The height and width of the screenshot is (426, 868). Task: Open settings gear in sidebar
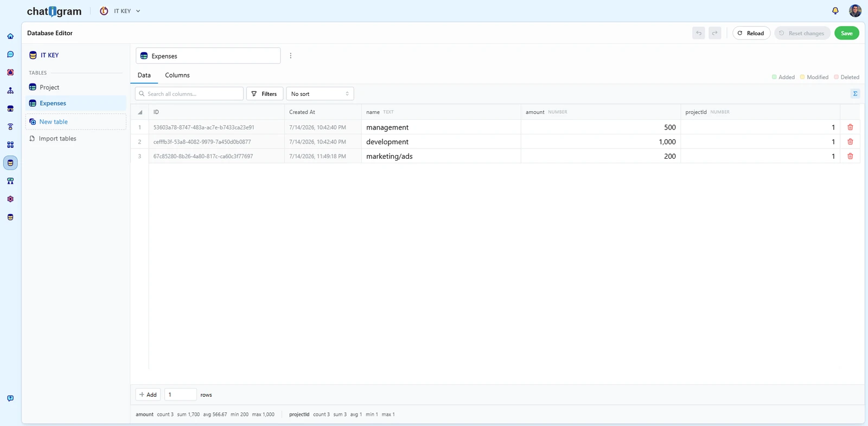tap(10, 199)
